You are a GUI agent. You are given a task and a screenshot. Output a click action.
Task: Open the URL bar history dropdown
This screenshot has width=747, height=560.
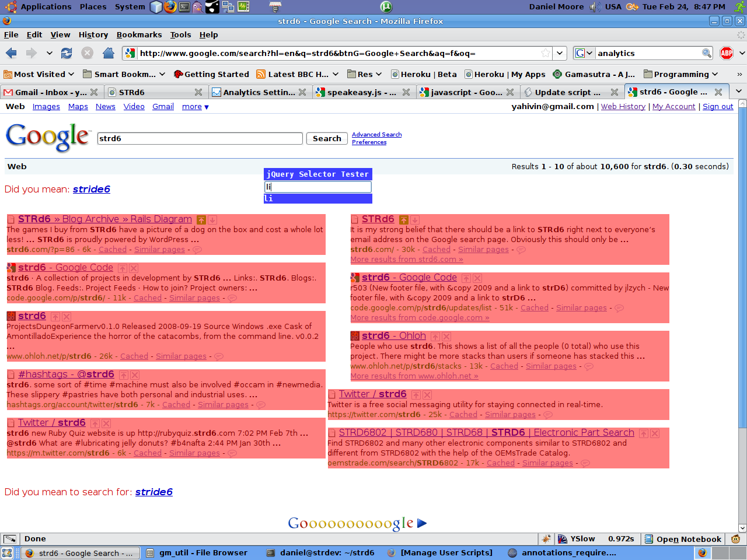pyautogui.click(x=560, y=53)
